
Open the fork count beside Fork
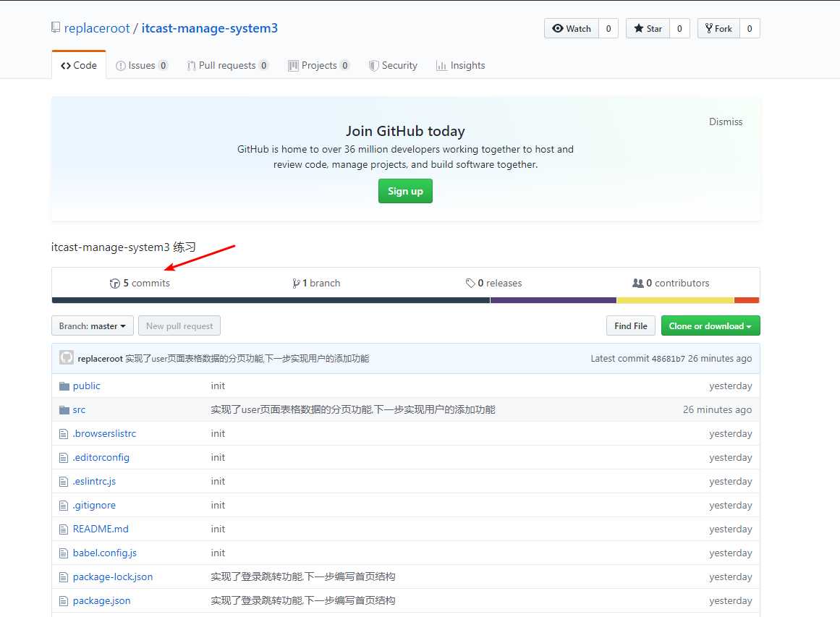coord(750,28)
